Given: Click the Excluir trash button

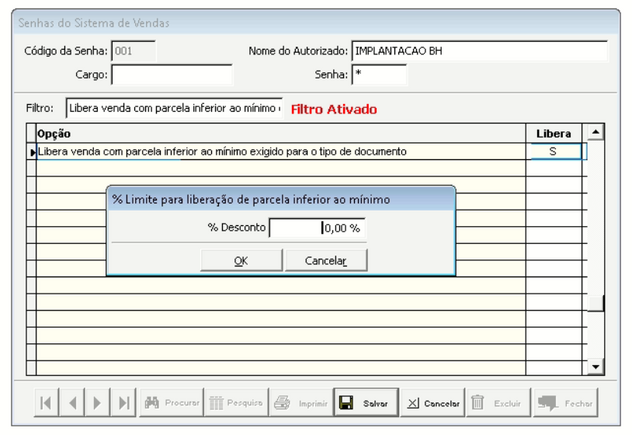Looking at the screenshot, I should pos(497,403).
